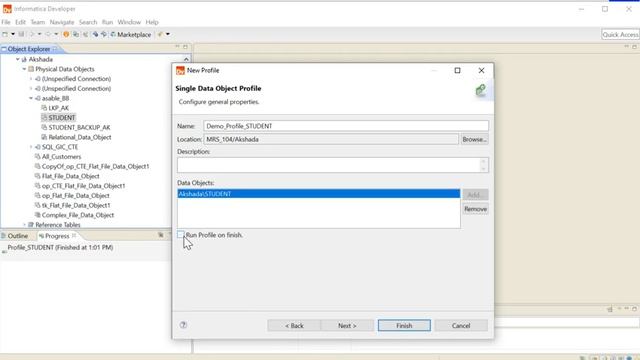Expand the Reference Tables folder
640x360 pixels.
pyautogui.click(x=24, y=225)
